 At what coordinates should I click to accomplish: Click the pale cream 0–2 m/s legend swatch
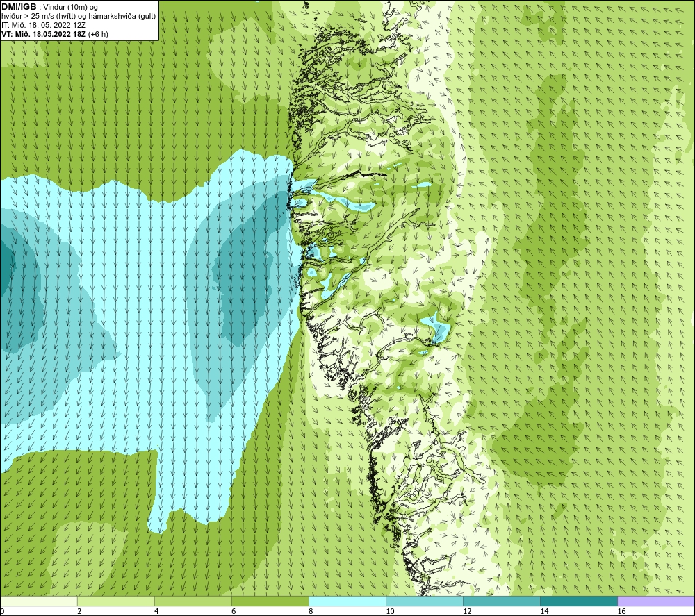point(39,601)
